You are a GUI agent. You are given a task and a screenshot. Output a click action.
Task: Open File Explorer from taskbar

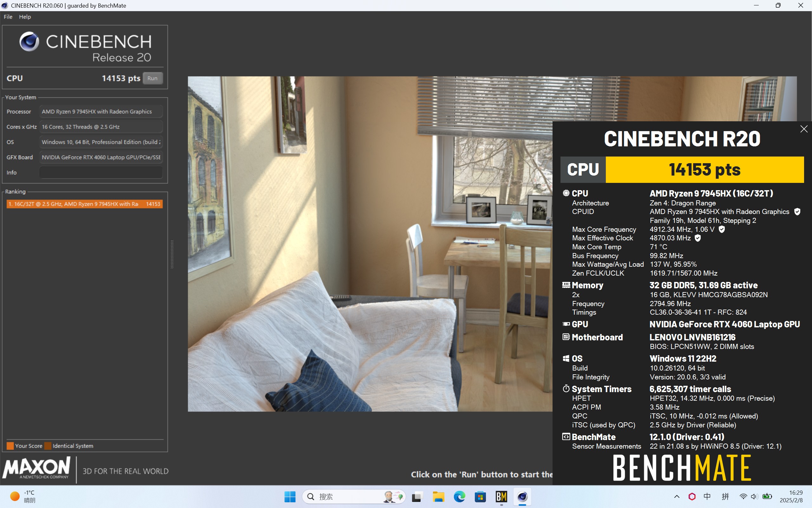(x=438, y=497)
